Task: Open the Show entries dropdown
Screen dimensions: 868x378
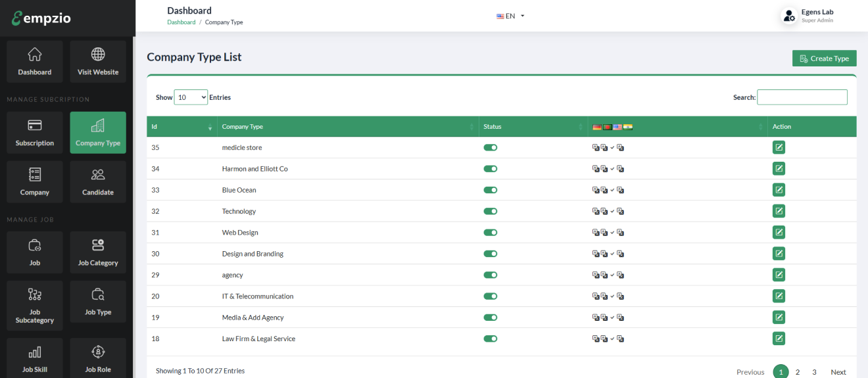Action: 191,97
